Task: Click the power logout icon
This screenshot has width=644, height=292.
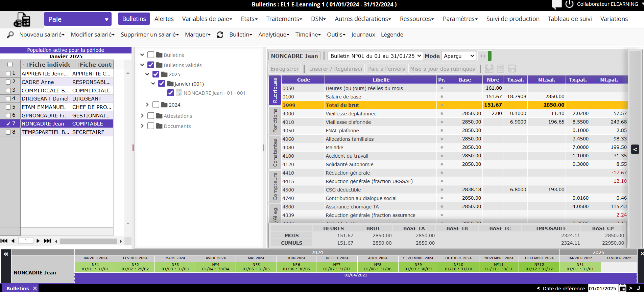Action: coord(569,4)
